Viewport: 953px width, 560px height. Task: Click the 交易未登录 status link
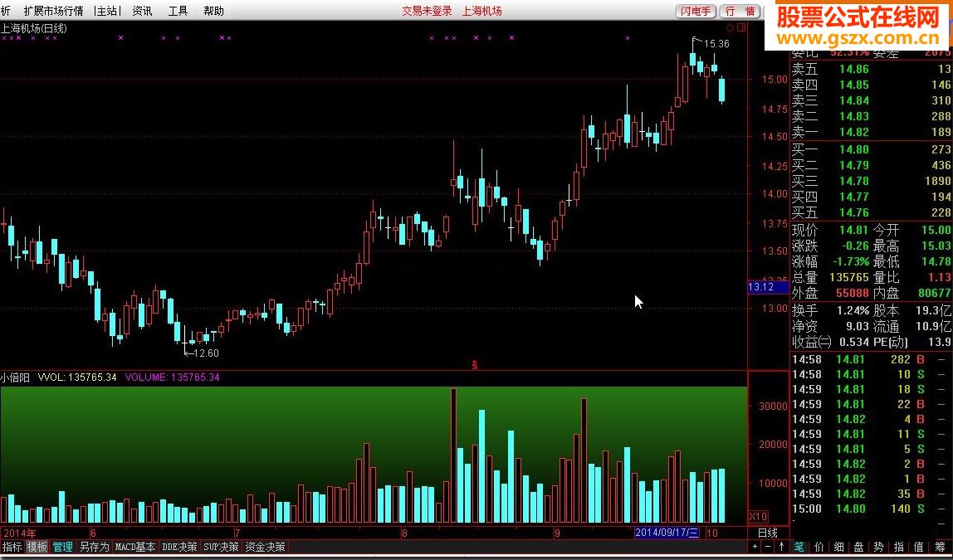point(428,11)
